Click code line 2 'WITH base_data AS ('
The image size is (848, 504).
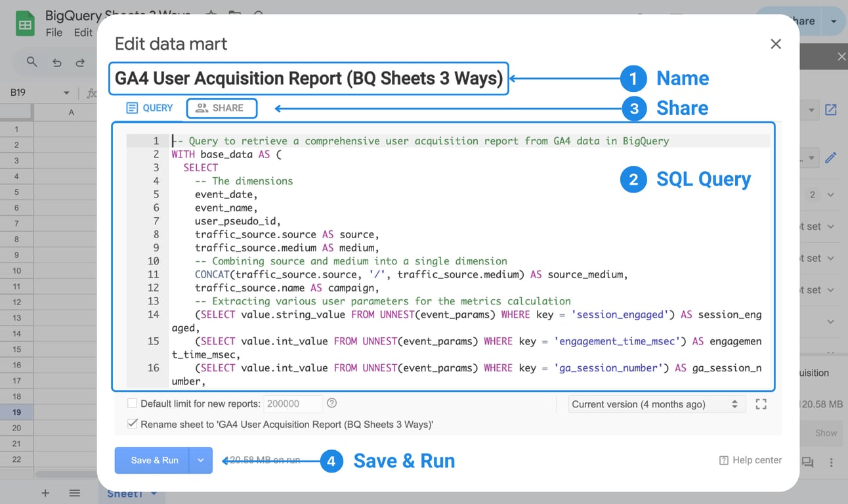pyautogui.click(x=226, y=154)
